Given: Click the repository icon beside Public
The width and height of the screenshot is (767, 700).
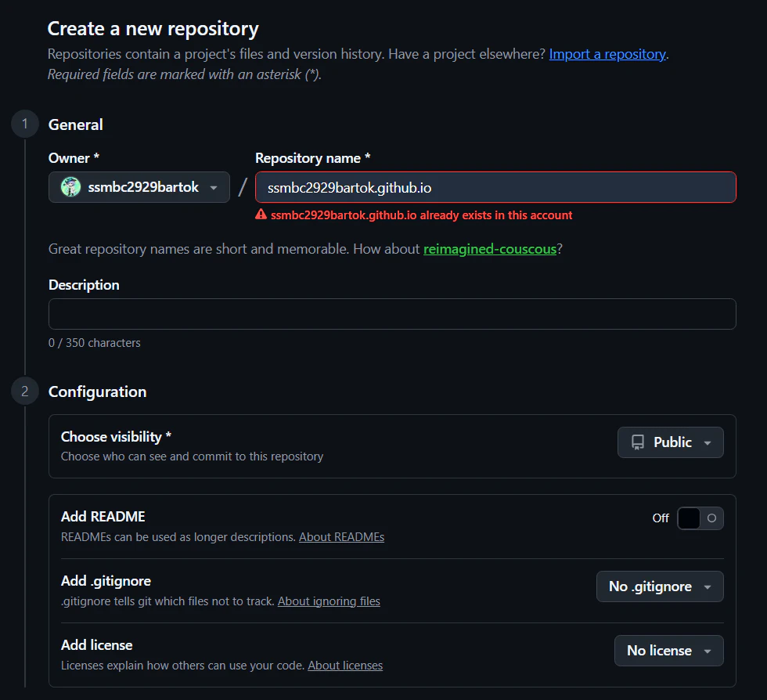Looking at the screenshot, I should 638,442.
